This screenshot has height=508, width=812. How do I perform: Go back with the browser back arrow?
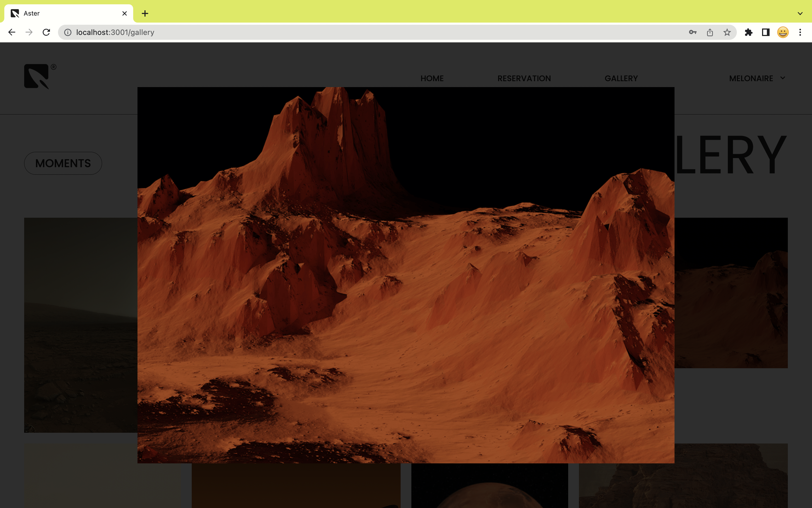pyautogui.click(x=12, y=32)
